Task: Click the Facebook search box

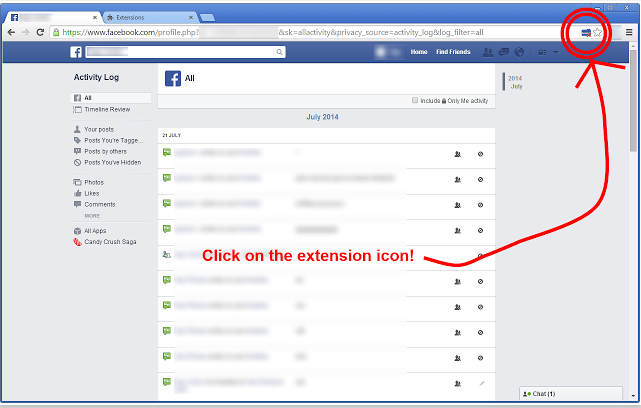Action: click(185, 52)
